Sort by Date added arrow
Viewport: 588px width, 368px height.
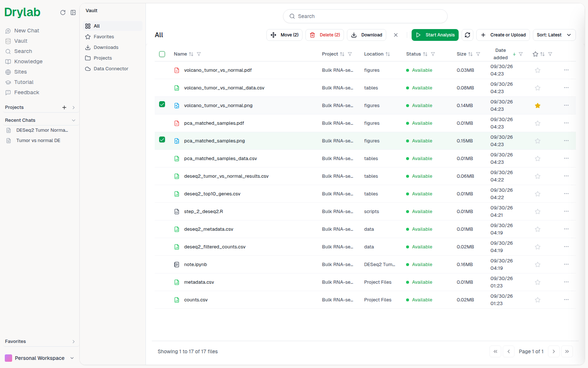(514, 54)
